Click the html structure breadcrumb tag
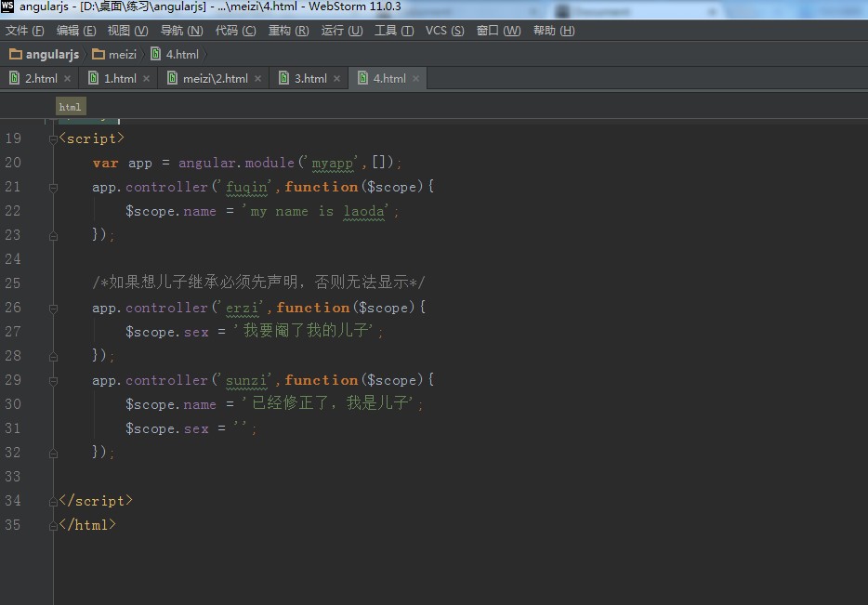This screenshot has height=605, width=868. [71, 107]
